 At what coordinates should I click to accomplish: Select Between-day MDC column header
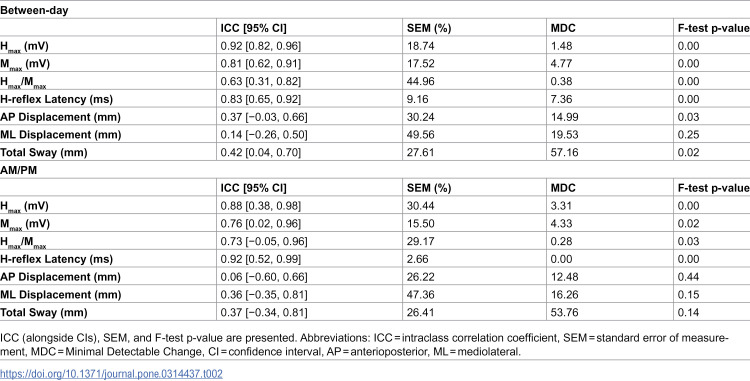point(563,28)
